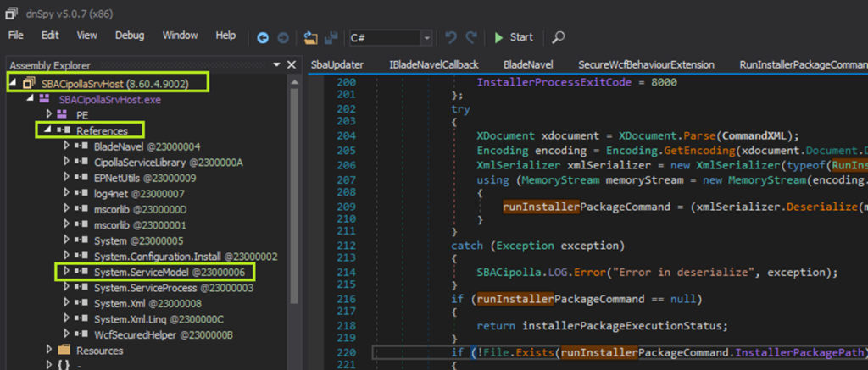Collapse the SBACipollaSrvHost assembly node
This screenshot has height=370, width=868.
[13, 84]
